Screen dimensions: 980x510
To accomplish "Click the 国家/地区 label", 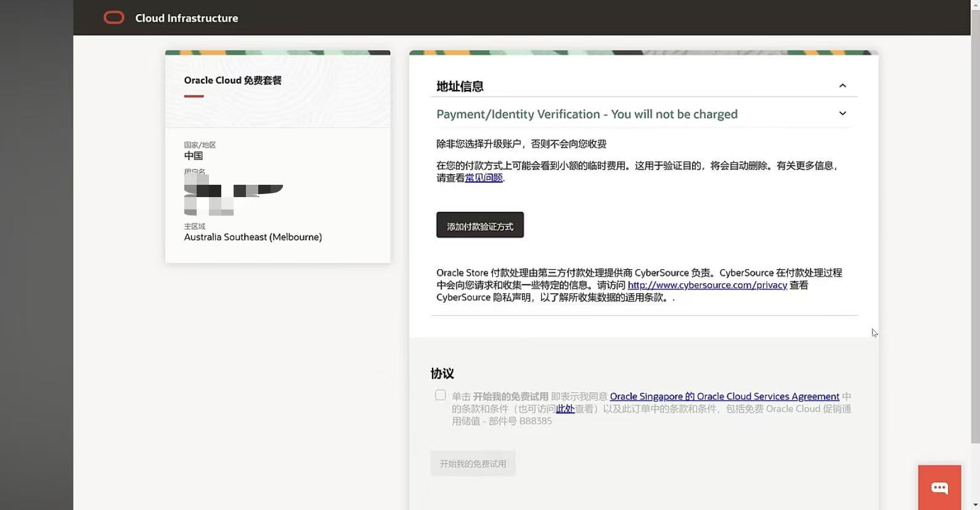I will 200,145.
